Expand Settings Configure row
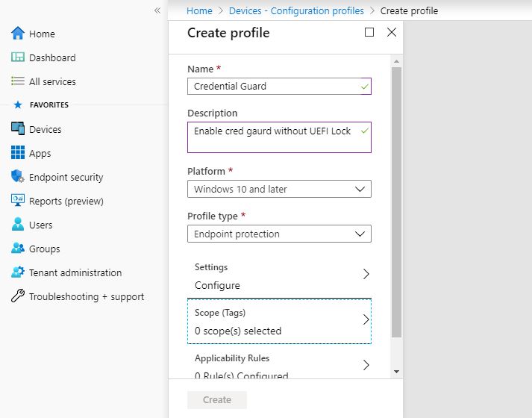 click(278, 276)
